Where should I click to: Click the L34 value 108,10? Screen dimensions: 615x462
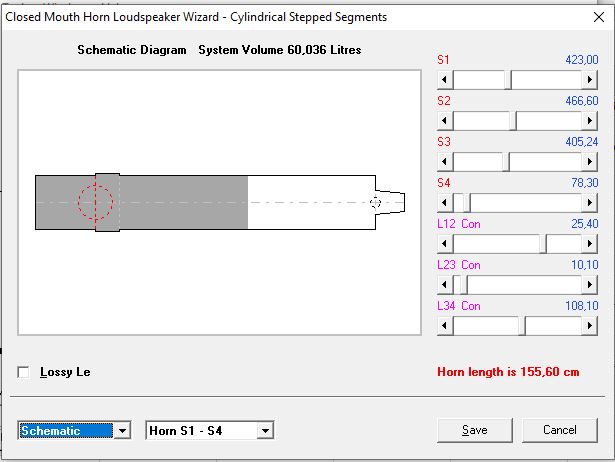coord(582,306)
